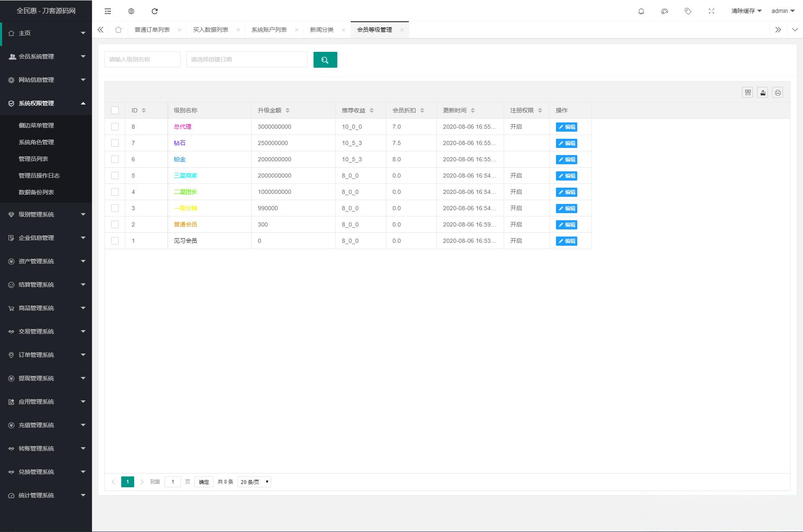Sort by 更新时间 column arrows
This screenshot has height=532, width=803.
473,110
